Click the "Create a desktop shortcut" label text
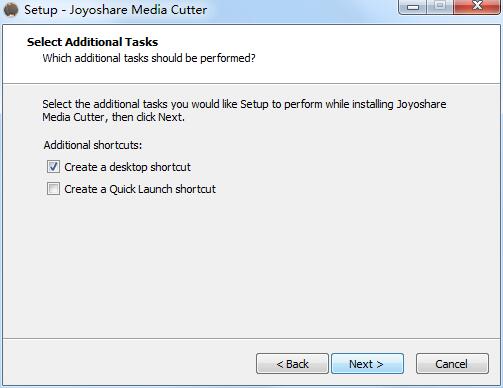Screen dimensions: 503x388 point(127,167)
